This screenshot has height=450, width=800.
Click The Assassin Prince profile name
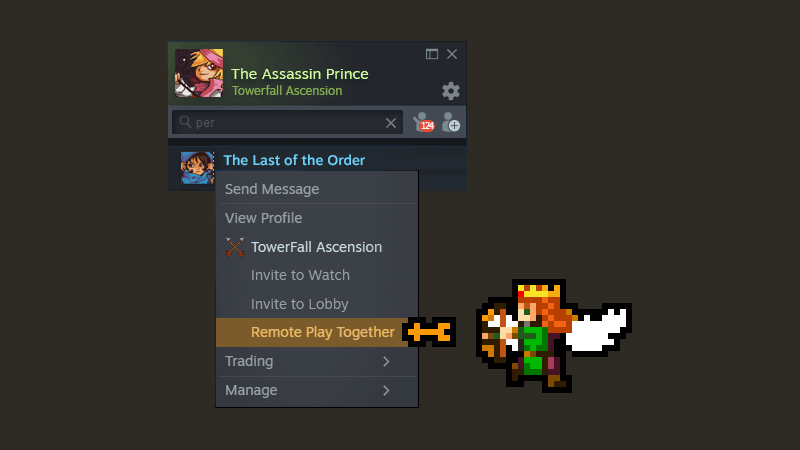coord(299,74)
